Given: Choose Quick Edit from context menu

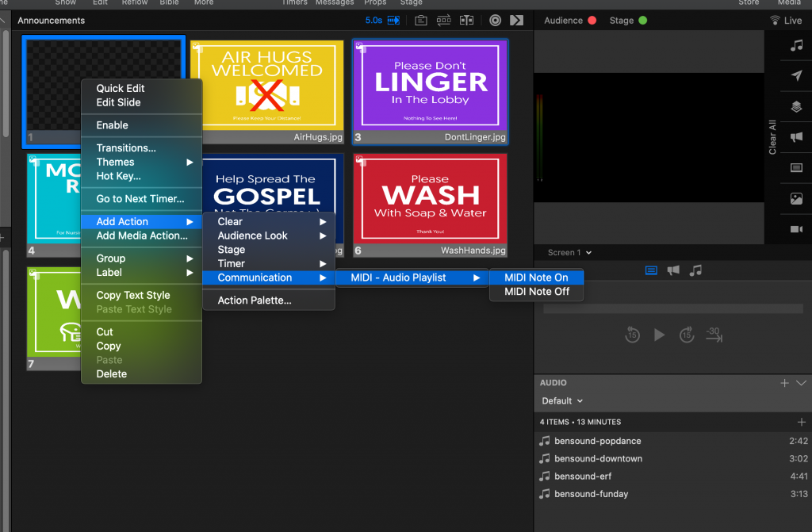Looking at the screenshot, I should pos(141,88).
